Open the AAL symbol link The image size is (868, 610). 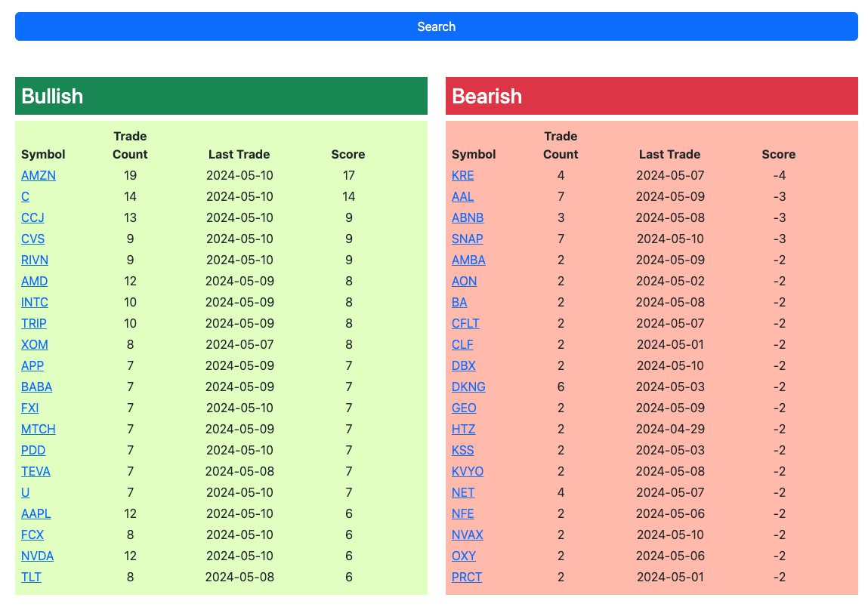(x=463, y=196)
